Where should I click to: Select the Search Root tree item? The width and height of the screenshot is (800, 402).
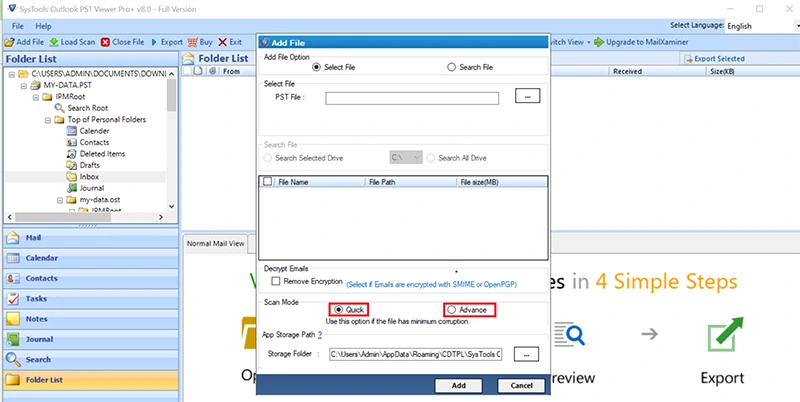coord(81,108)
